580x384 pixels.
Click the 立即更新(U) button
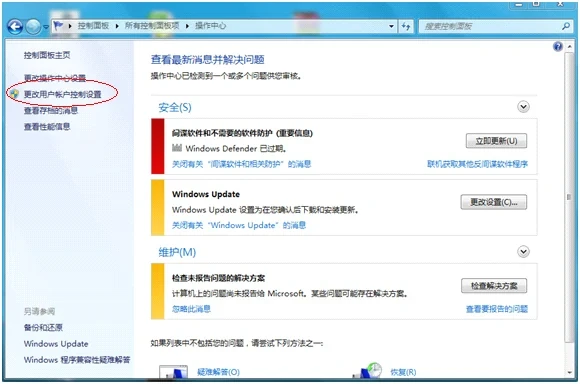pos(496,141)
